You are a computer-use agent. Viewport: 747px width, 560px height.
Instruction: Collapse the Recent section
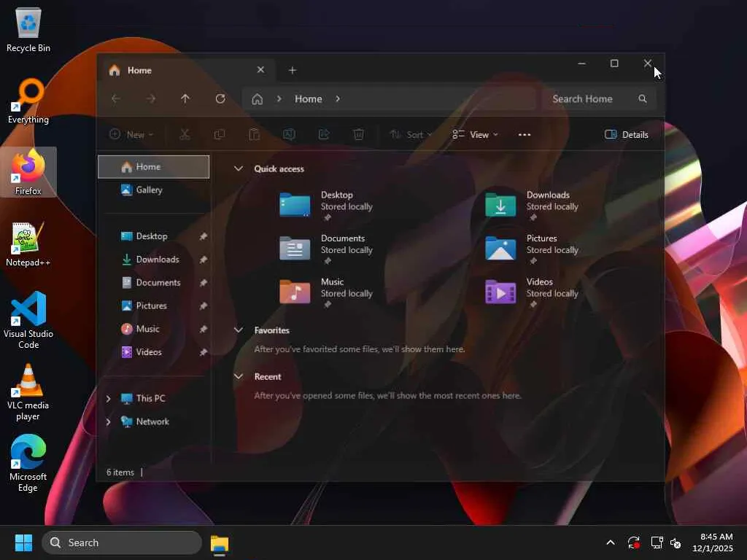point(239,376)
